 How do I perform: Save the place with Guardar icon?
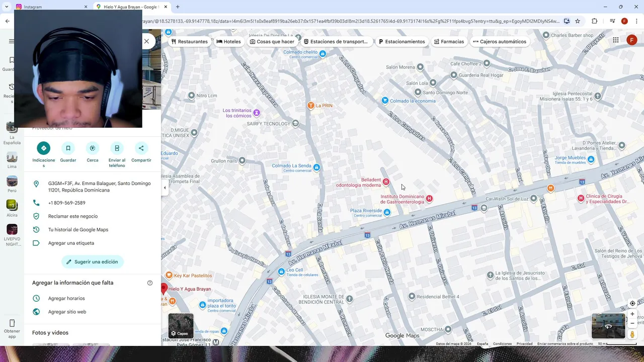click(x=68, y=148)
